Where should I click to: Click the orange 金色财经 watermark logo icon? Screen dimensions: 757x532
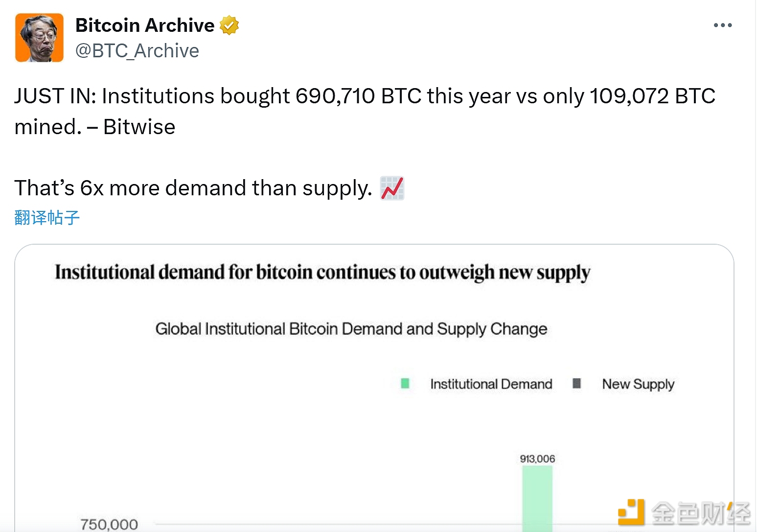[x=631, y=511]
